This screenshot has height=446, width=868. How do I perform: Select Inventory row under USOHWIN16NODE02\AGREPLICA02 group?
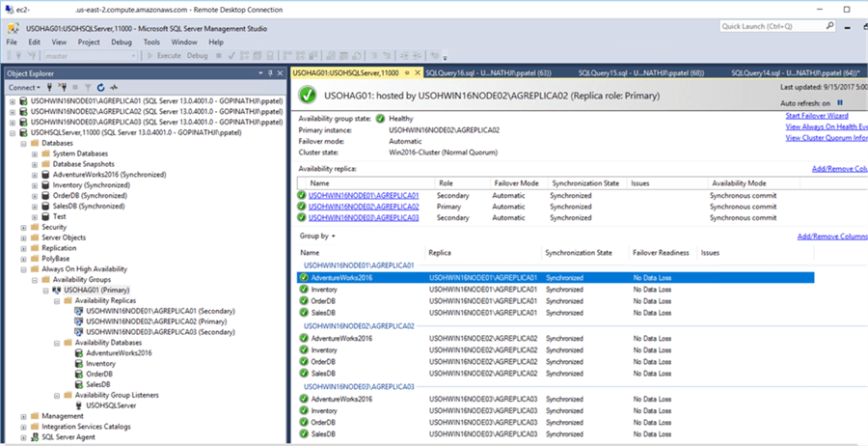323,350
